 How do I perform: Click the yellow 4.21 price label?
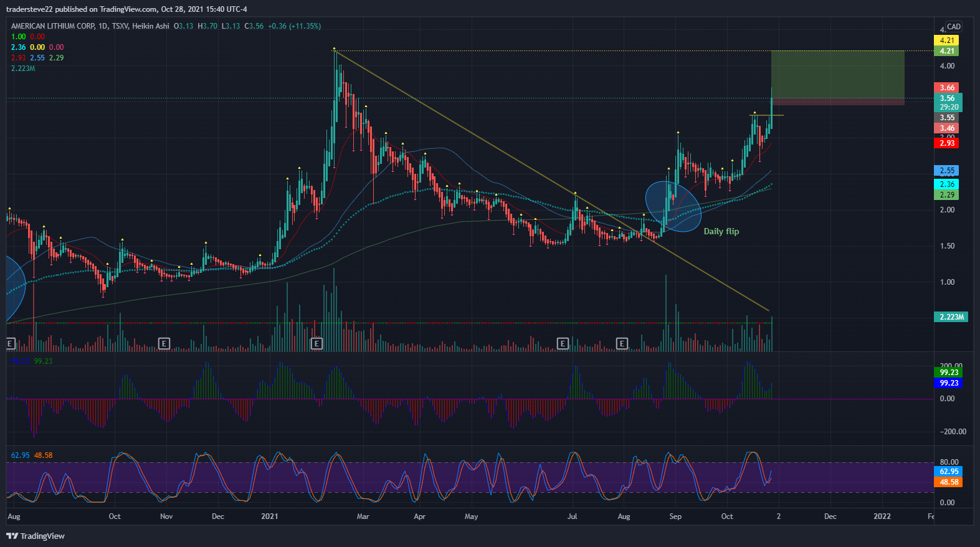tap(947, 40)
